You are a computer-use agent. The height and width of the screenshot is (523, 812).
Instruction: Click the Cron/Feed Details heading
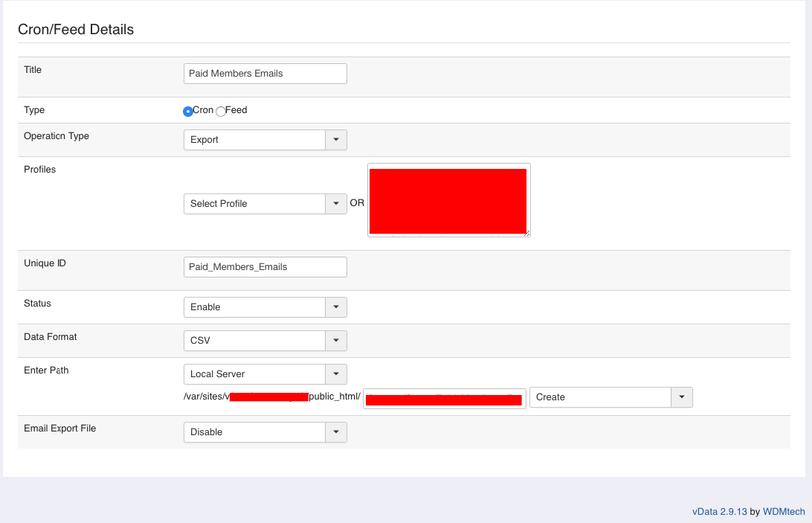(x=76, y=30)
